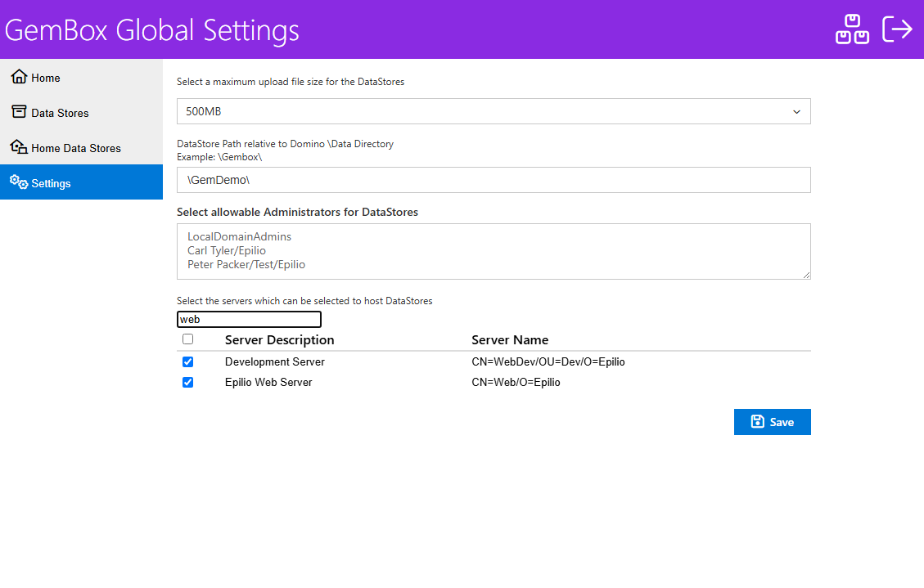Click the textarea resize handle for Administrators
924x588 pixels.
[806, 275]
